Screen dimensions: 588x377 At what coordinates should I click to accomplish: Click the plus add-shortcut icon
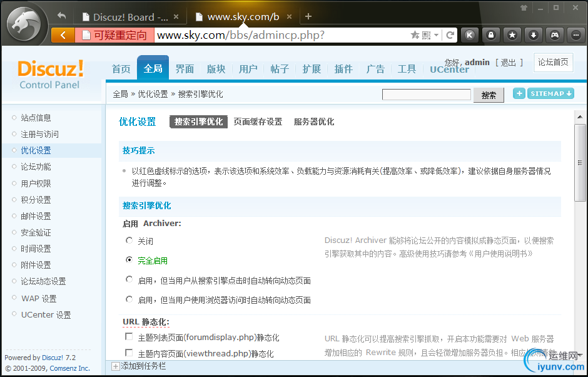(x=519, y=93)
